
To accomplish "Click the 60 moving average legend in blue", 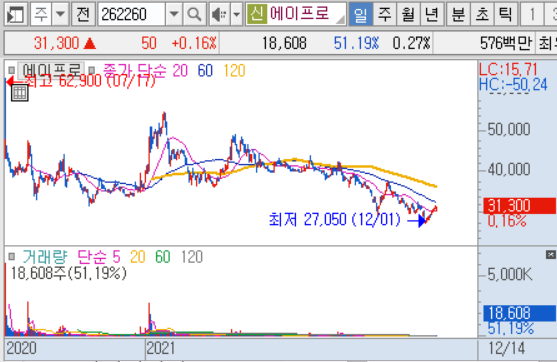I will click(205, 71).
